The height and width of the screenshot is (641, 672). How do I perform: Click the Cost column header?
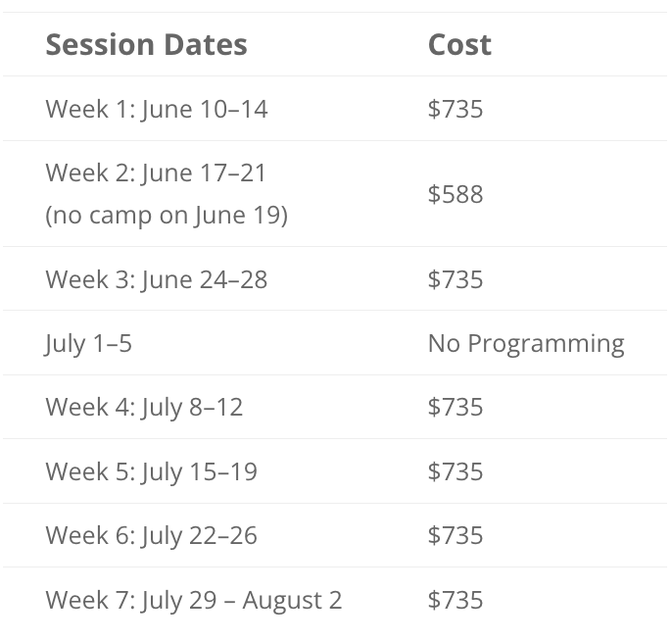[x=459, y=44]
